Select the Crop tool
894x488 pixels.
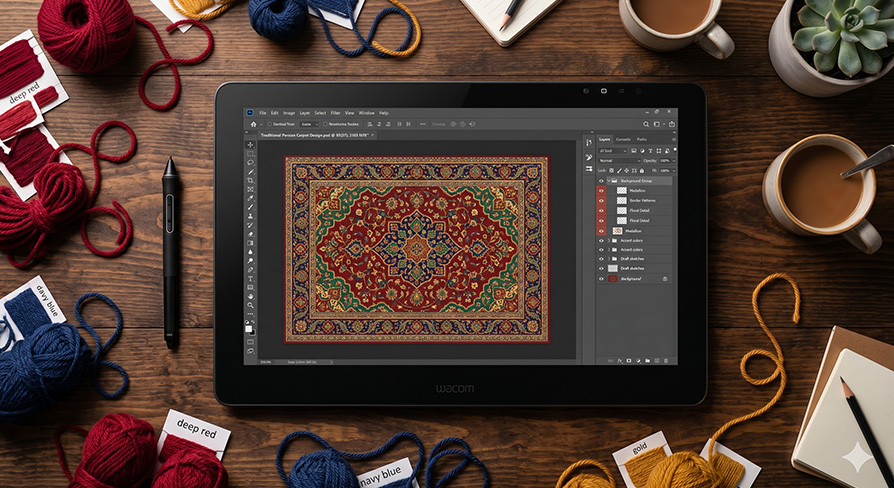click(251, 180)
